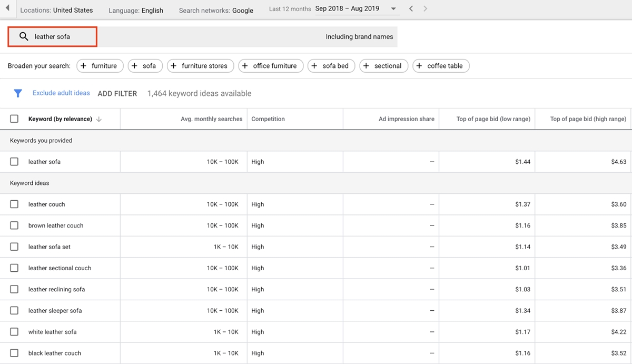Image resolution: width=632 pixels, height=364 pixels.
Task: Click the Keyword ideas section header
Action: [29, 183]
